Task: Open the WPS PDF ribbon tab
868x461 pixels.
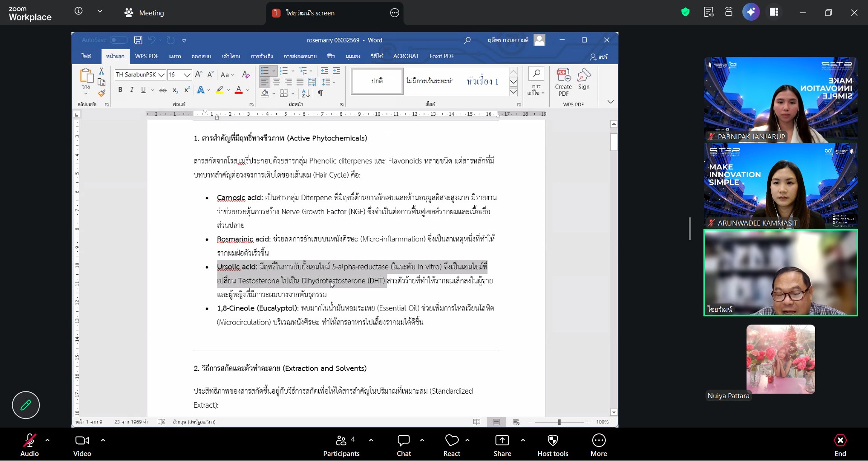Action: 146,56
